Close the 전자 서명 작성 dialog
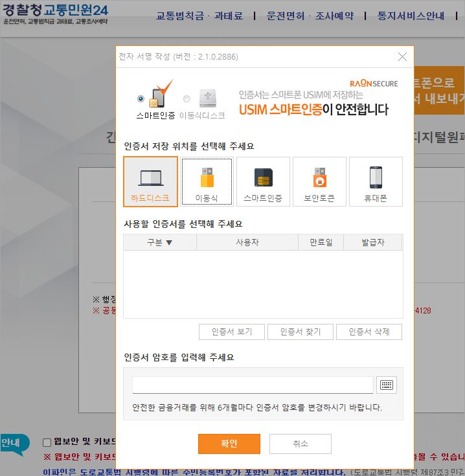465x476 pixels. click(x=402, y=57)
